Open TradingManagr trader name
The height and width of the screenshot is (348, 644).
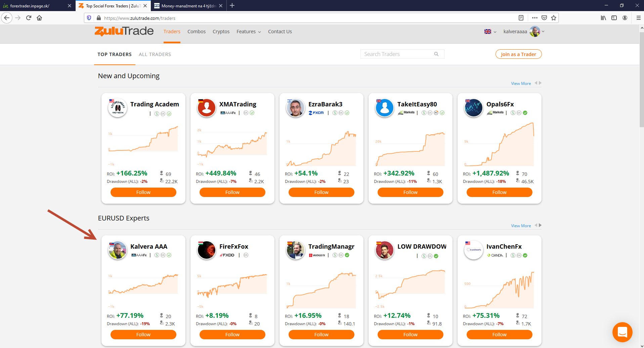(331, 247)
